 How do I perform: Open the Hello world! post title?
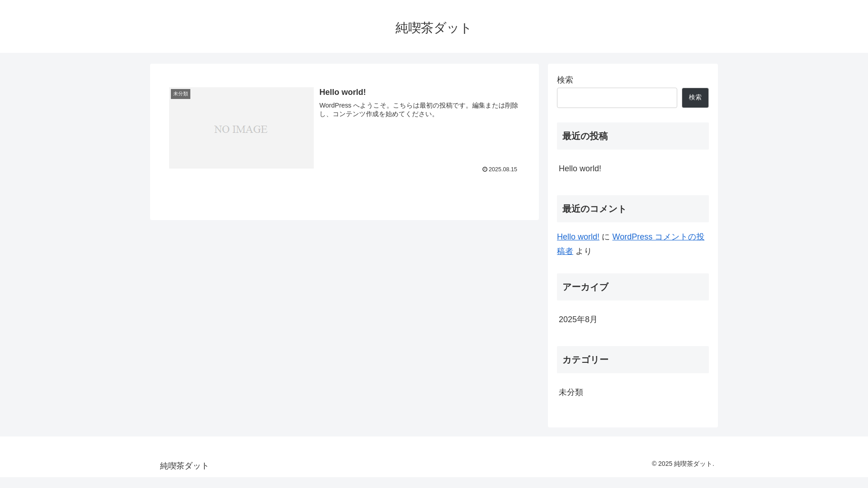pos(342,92)
